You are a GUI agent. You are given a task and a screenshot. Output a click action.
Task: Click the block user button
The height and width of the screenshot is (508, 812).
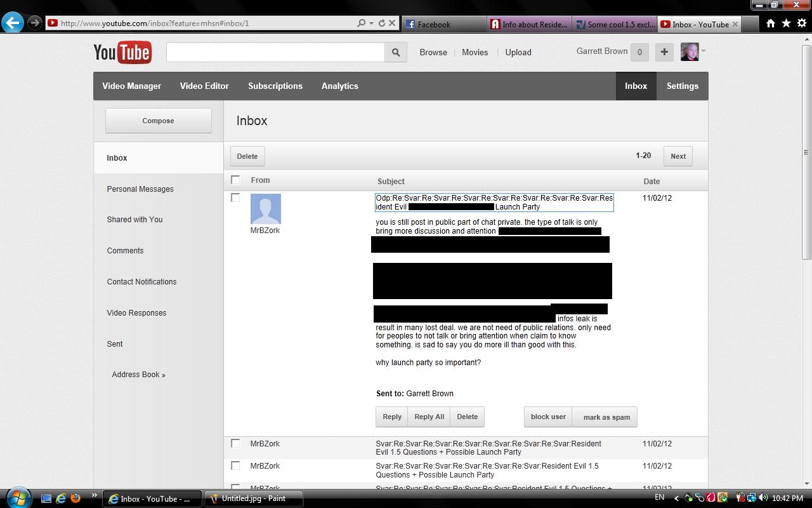[x=548, y=417]
